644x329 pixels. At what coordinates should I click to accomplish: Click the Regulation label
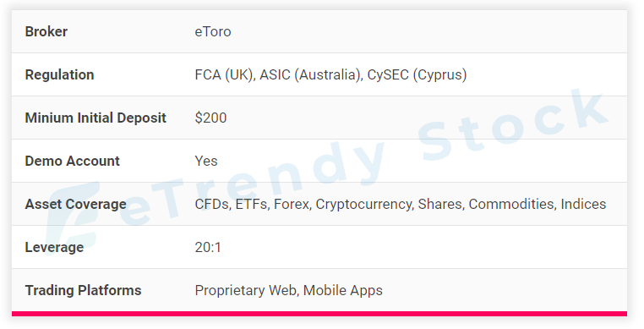pos(59,74)
